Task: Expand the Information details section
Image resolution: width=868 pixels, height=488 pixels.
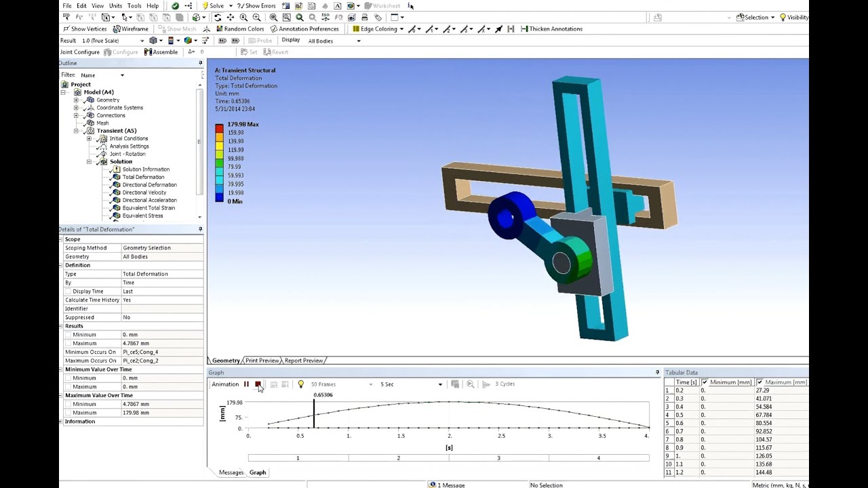Action: coord(61,422)
